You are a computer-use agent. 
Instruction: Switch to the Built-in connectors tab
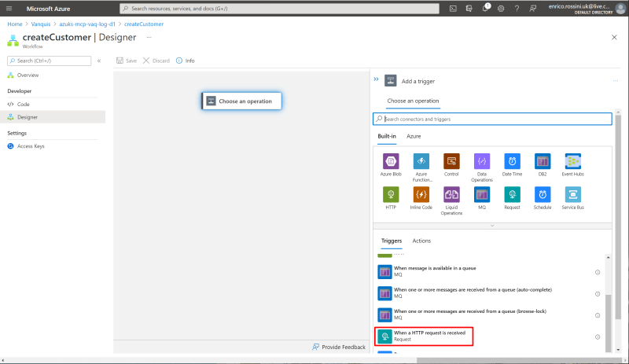pos(387,137)
